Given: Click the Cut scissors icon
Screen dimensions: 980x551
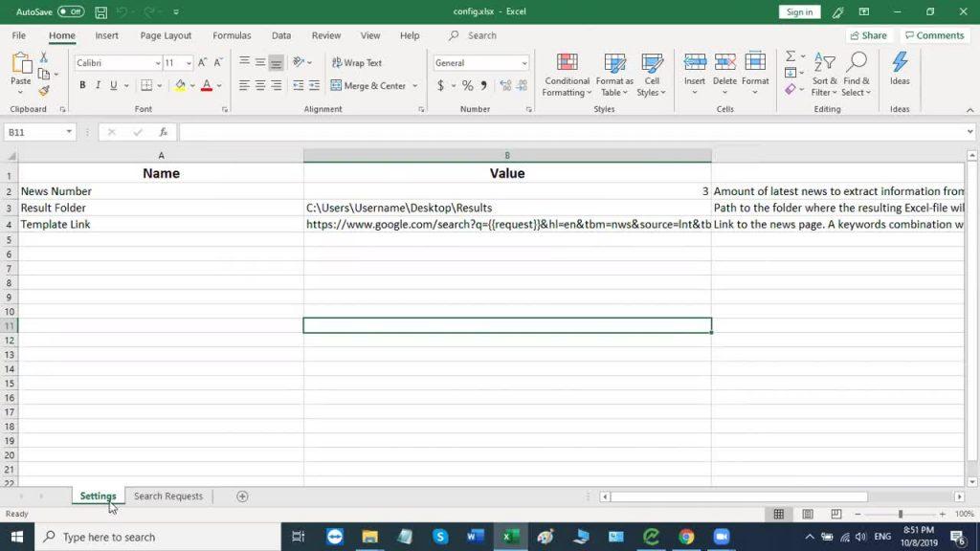Looking at the screenshot, I should pos(44,57).
